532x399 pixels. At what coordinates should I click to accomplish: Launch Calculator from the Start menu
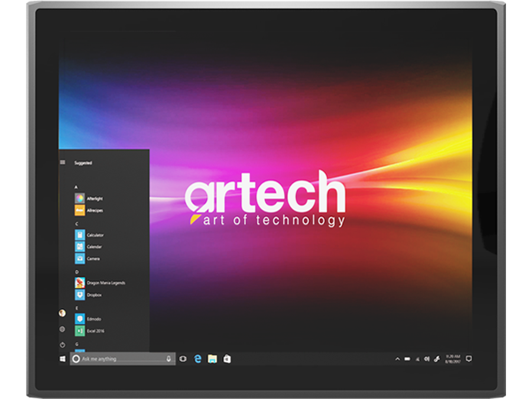coord(95,235)
